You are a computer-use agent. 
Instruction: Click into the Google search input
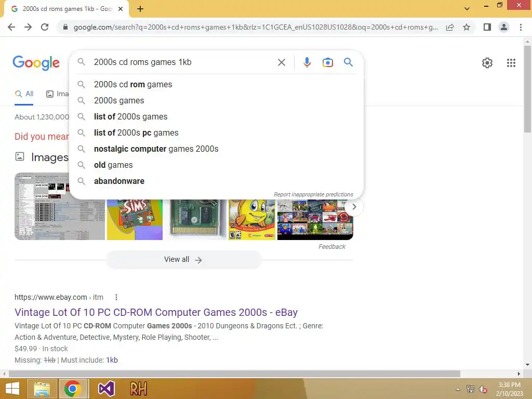(183, 62)
